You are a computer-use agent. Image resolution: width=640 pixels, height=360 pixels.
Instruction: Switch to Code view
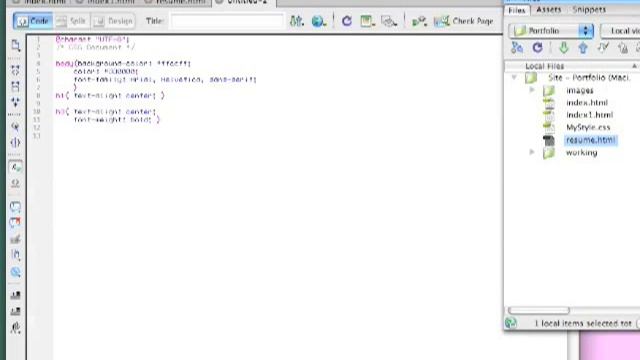coord(33,21)
